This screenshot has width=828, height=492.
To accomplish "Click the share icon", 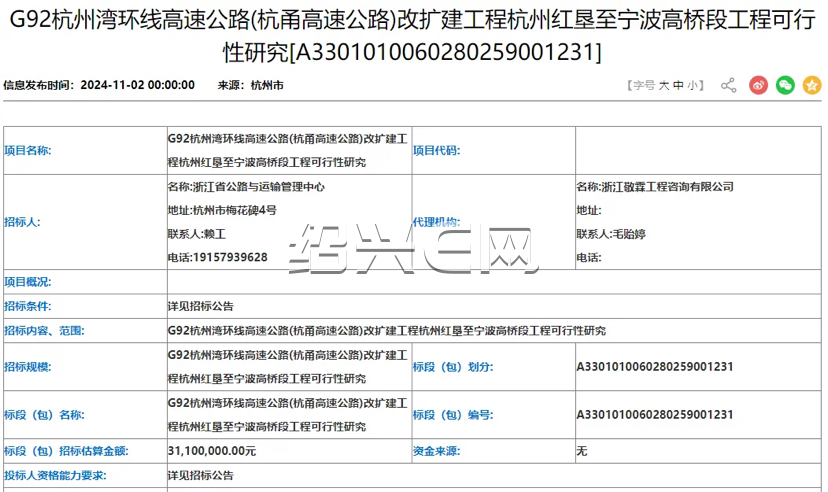I will 729,85.
